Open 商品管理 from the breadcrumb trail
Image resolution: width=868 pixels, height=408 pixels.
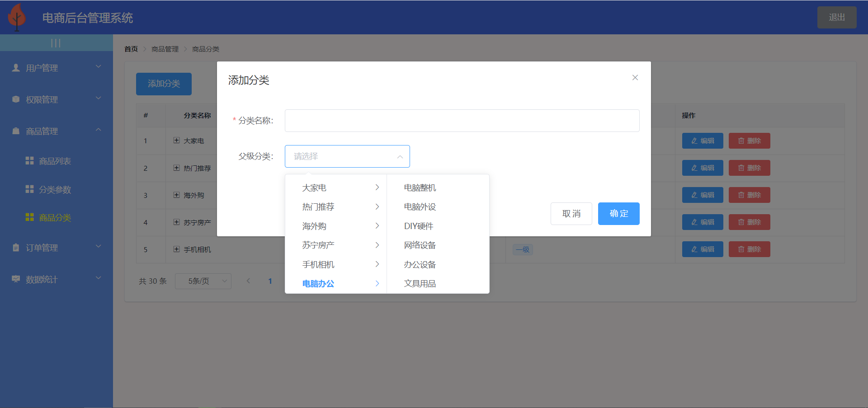[165, 49]
